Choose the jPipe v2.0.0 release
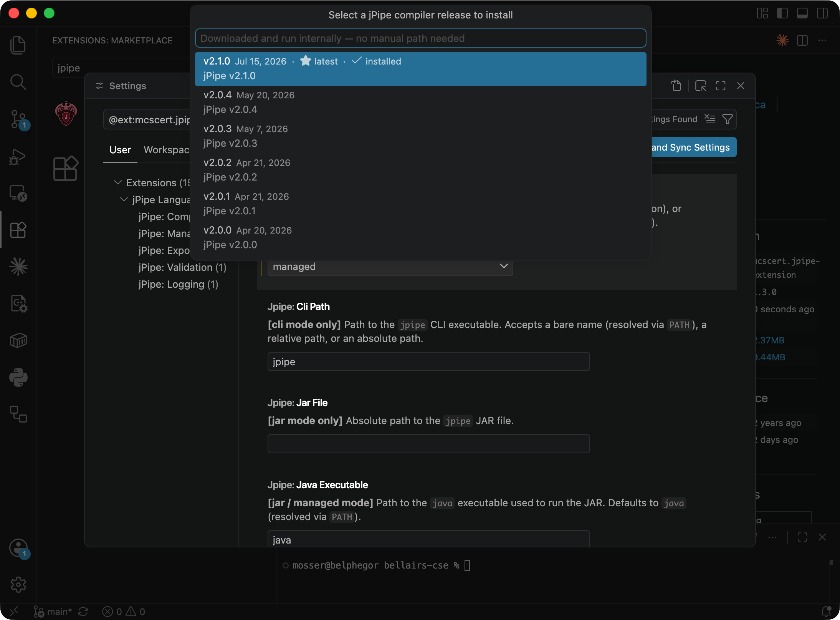Image resolution: width=840 pixels, height=620 pixels. (420, 238)
